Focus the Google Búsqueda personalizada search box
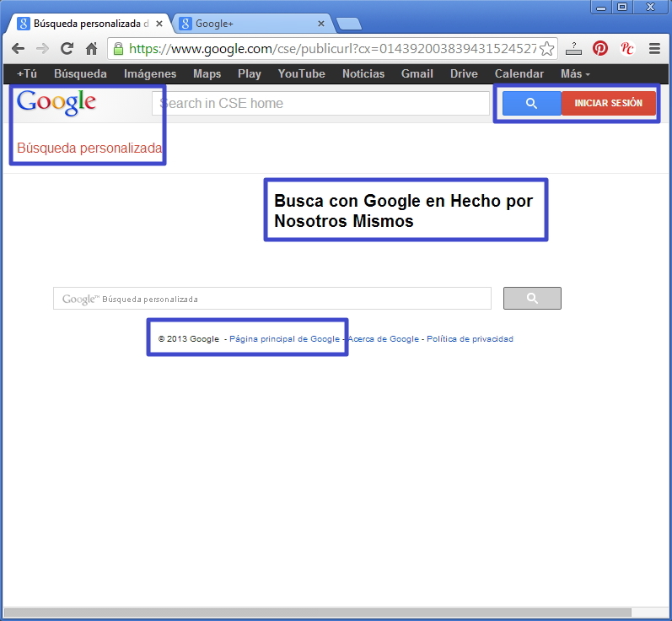The width and height of the screenshot is (672, 621). pos(272,299)
